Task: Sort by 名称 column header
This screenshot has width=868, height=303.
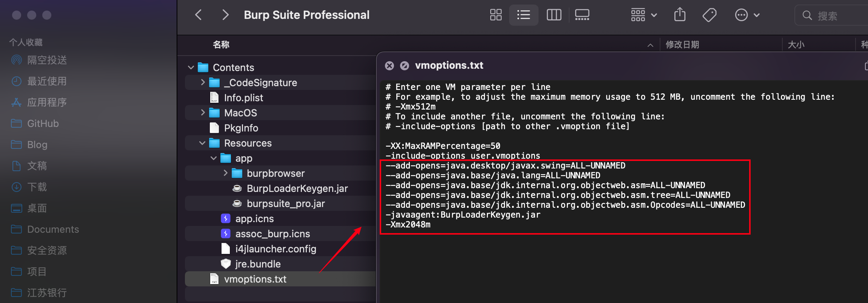Action: click(221, 45)
